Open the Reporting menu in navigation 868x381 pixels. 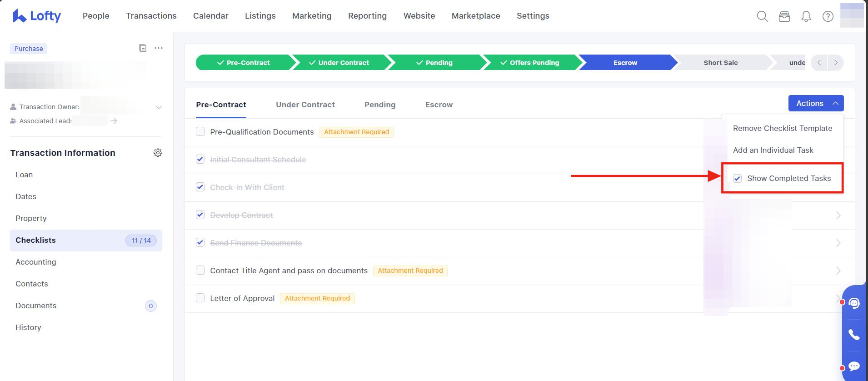367,16
